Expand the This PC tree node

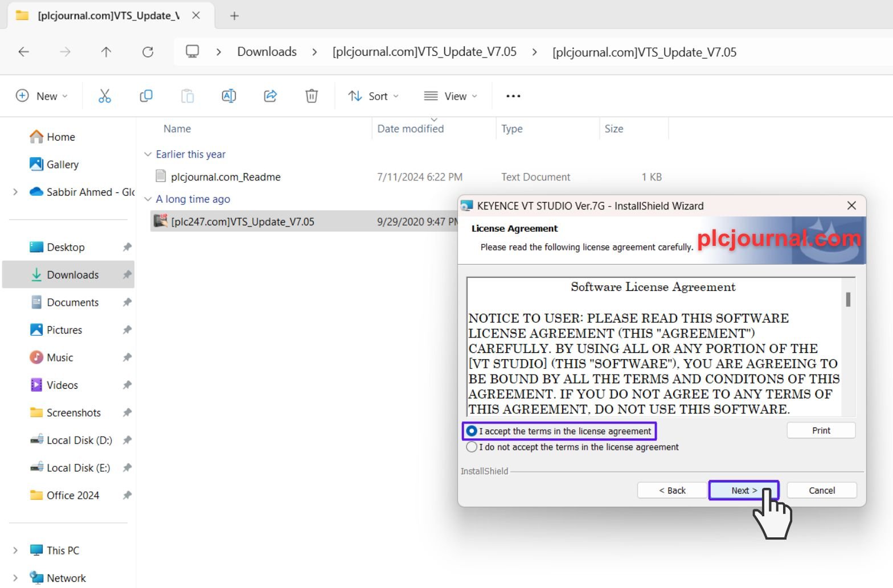coord(15,550)
